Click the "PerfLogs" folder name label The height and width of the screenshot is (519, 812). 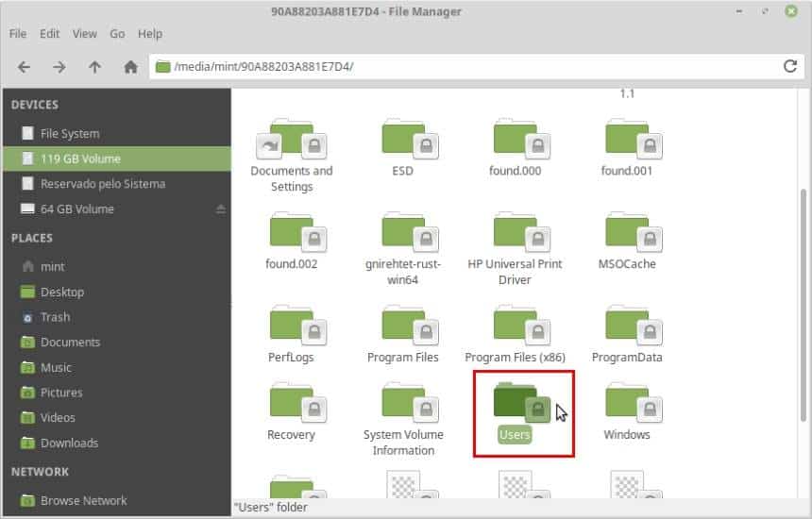click(x=291, y=357)
